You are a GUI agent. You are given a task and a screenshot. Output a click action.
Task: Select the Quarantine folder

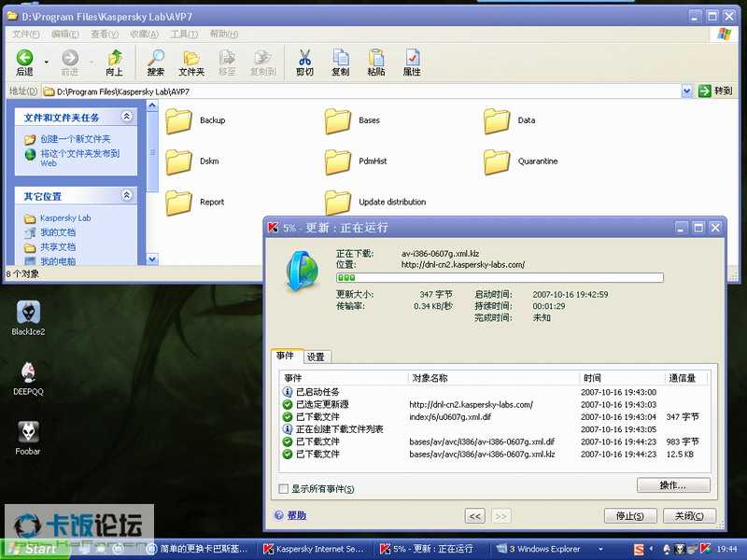click(521, 161)
